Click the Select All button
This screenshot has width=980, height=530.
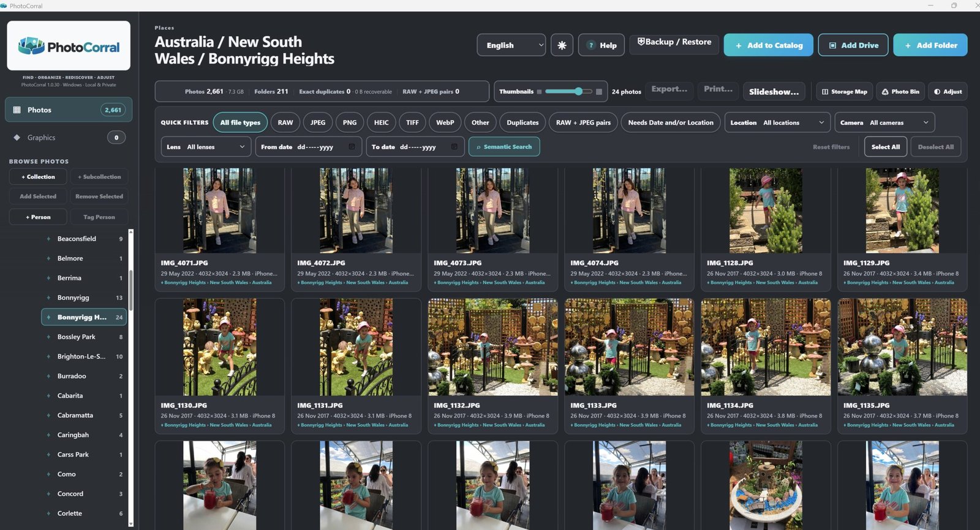click(886, 147)
